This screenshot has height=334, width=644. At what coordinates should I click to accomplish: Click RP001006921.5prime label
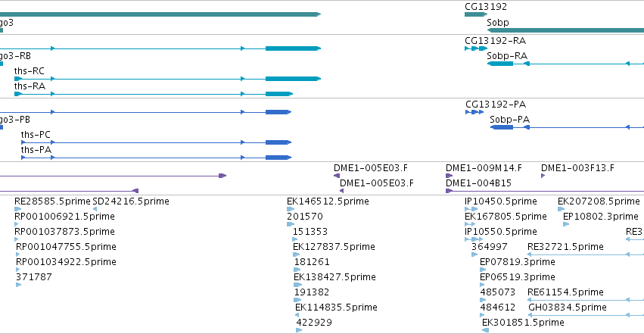64,217
